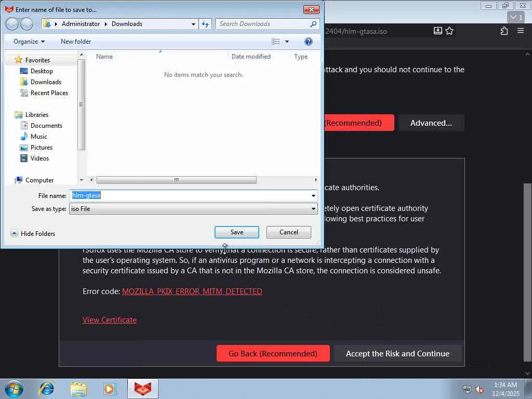
Task: Select Videos library in the navigation pane
Action: [x=39, y=158]
